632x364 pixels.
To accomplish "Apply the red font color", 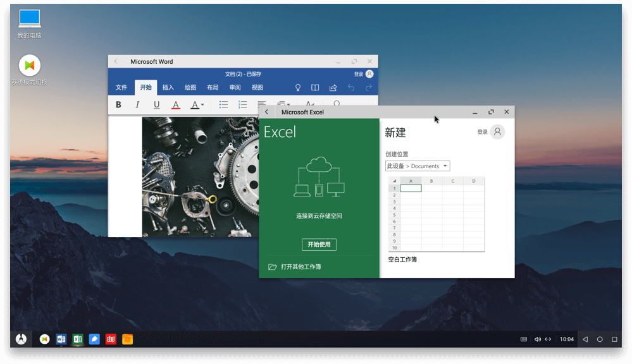I will (176, 105).
